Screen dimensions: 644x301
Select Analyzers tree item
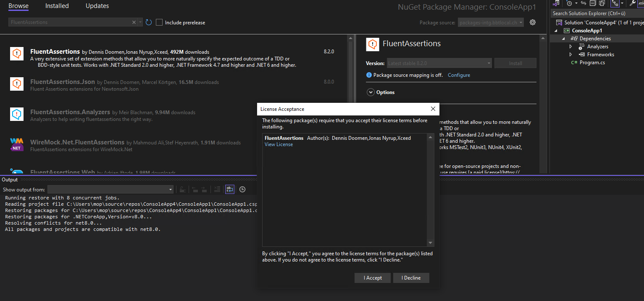[597, 47]
